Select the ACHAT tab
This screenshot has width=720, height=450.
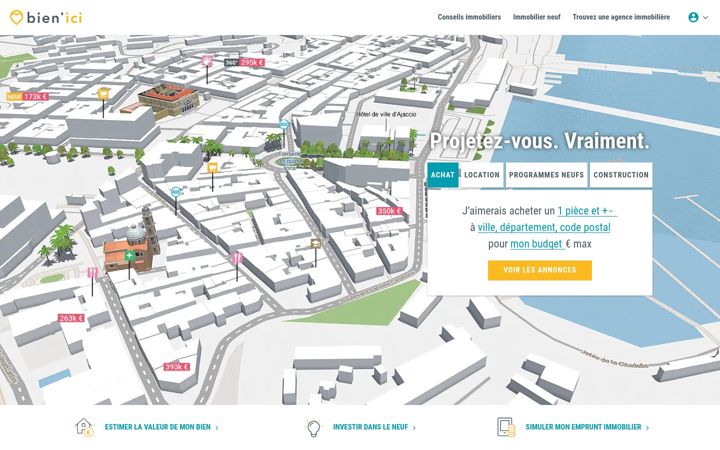(x=443, y=175)
